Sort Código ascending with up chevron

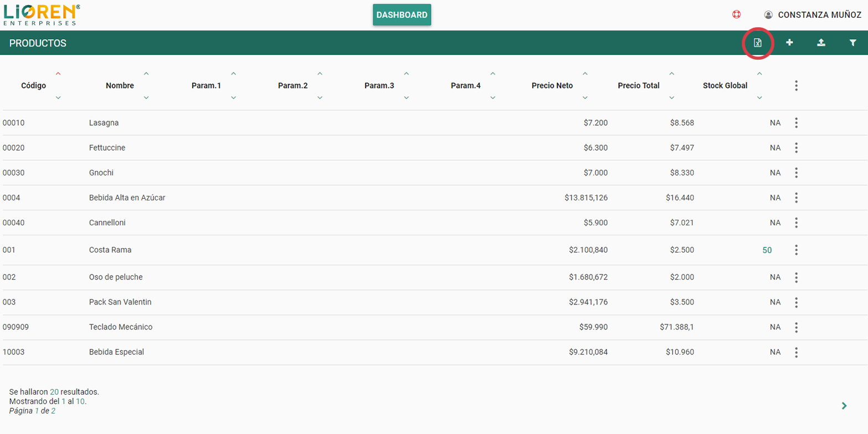58,74
